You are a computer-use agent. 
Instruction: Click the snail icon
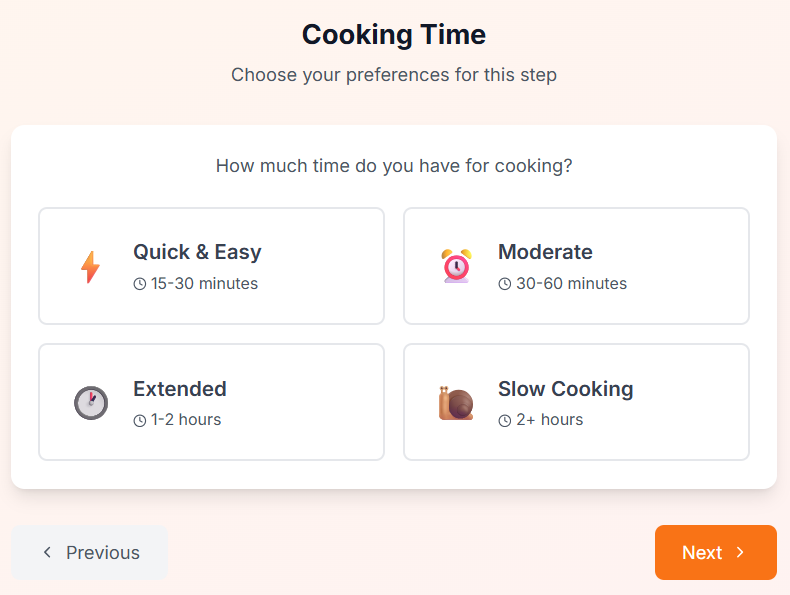[455, 403]
